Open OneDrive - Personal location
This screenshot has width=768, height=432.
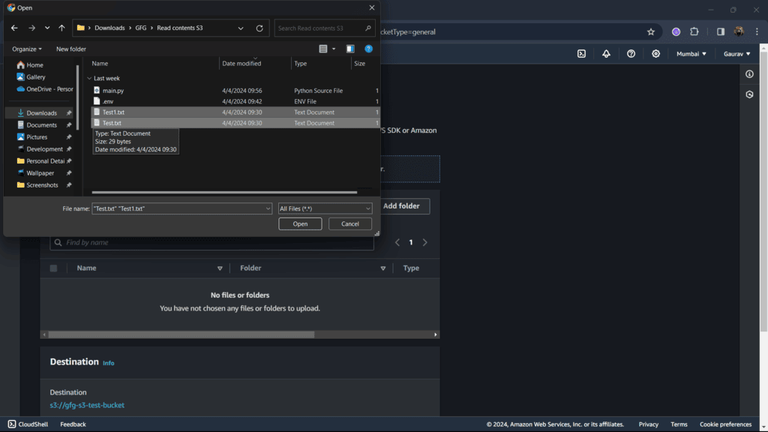tap(45, 89)
